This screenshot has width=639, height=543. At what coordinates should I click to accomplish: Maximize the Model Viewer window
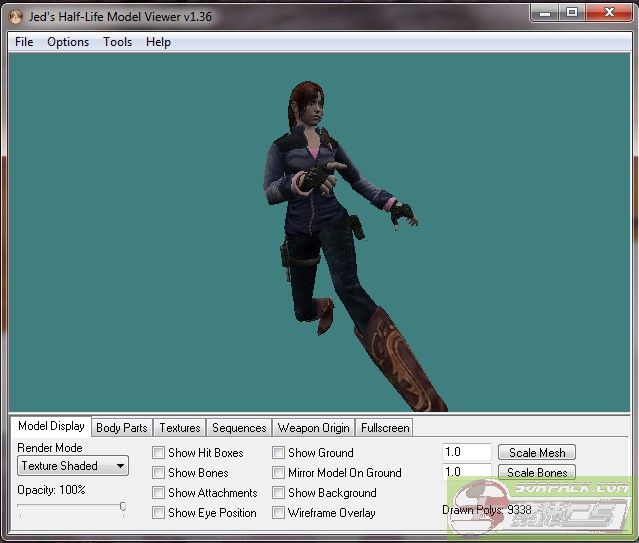pos(572,13)
